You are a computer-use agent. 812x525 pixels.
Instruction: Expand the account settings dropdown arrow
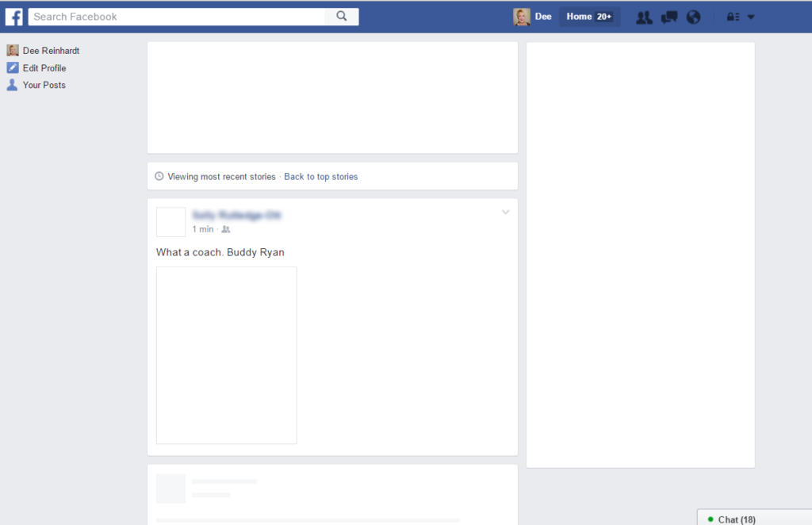point(751,17)
